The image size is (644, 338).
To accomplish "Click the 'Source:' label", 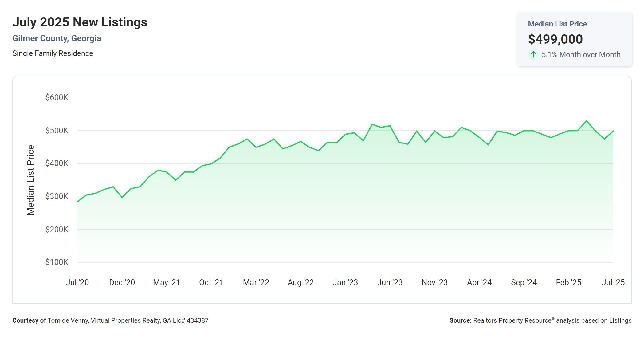I will [x=460, y=320].
